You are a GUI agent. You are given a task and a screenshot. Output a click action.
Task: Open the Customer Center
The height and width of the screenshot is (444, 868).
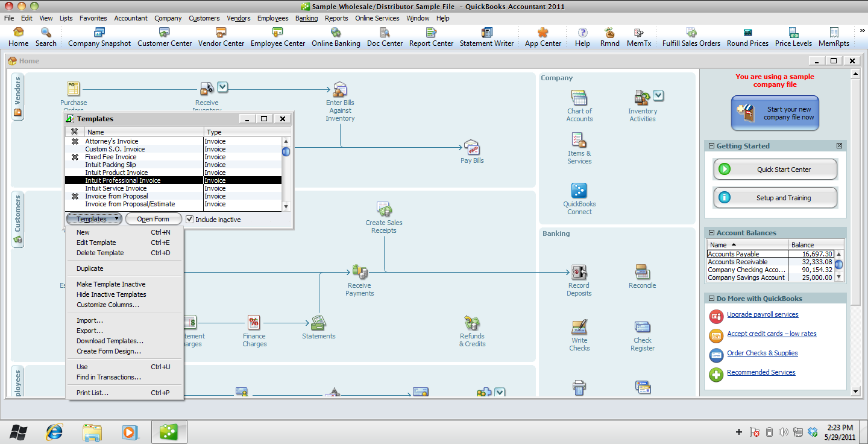coord(165,37)
